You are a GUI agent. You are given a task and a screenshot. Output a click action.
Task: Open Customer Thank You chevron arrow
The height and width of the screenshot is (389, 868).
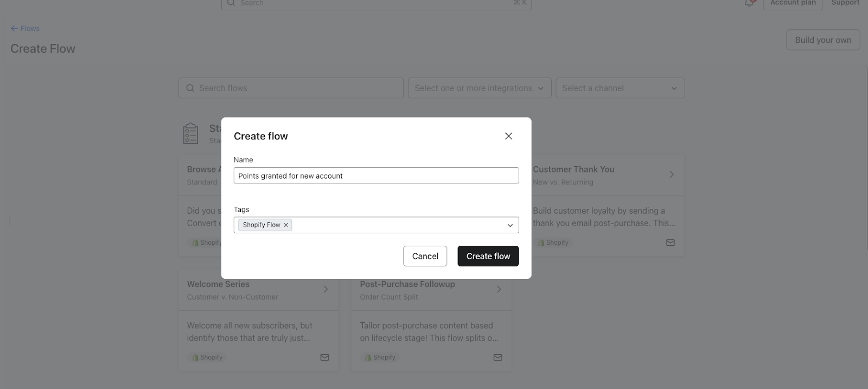tap(671, 175)
